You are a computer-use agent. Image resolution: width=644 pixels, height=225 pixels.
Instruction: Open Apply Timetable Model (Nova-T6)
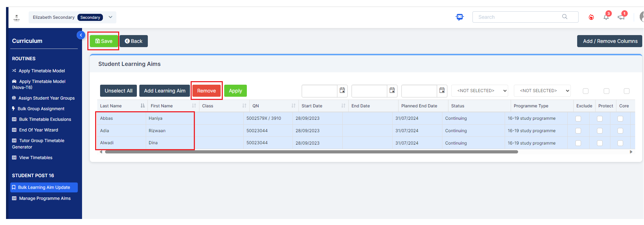[x=39, y=84]
